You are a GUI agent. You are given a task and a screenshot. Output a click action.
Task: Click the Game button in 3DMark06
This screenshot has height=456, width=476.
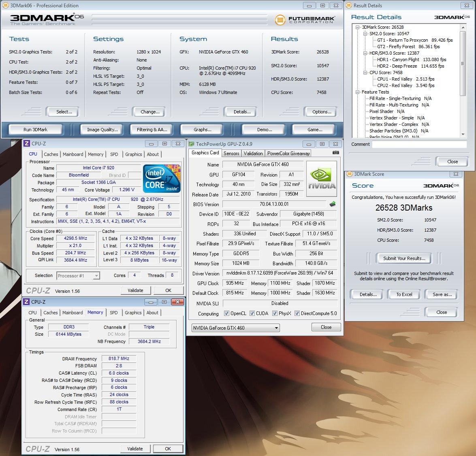click(x=314, y=130)
